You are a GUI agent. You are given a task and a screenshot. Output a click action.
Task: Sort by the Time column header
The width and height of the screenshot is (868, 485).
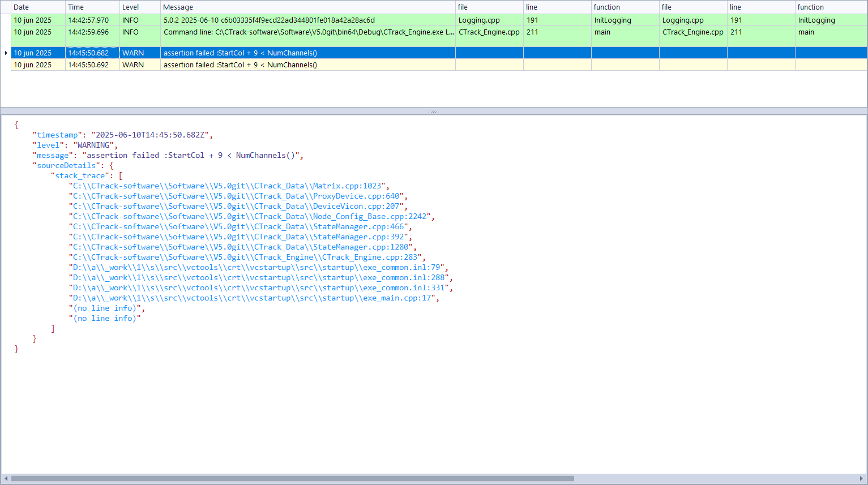tap(92, 7)
